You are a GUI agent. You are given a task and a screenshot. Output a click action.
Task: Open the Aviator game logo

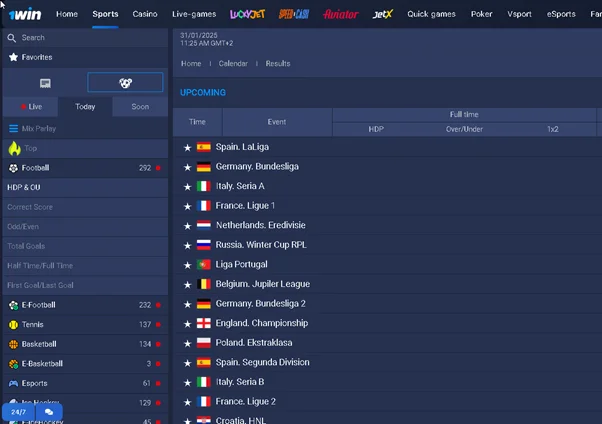point(340,14)
